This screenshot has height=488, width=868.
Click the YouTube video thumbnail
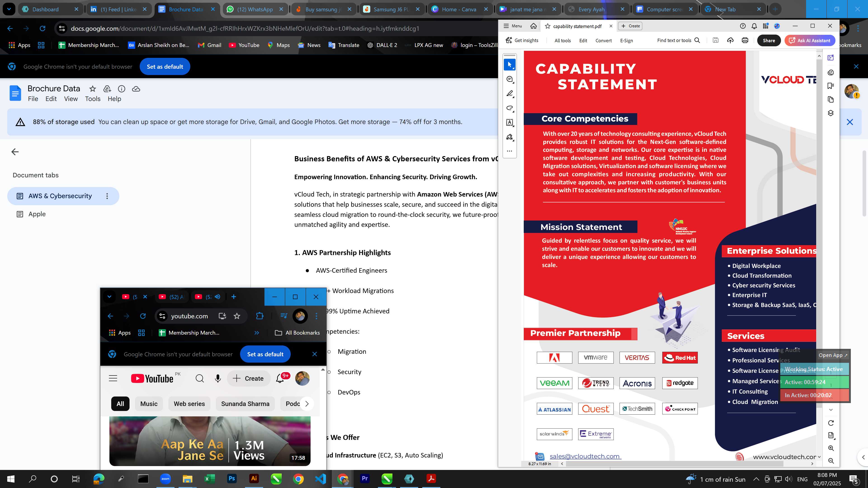(210, 441)
